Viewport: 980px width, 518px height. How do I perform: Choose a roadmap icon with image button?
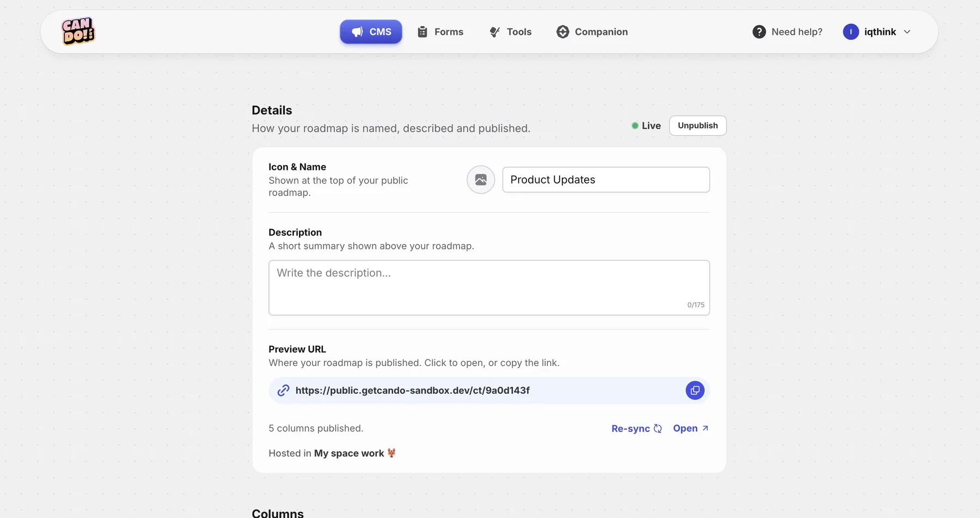coord(481,180)
